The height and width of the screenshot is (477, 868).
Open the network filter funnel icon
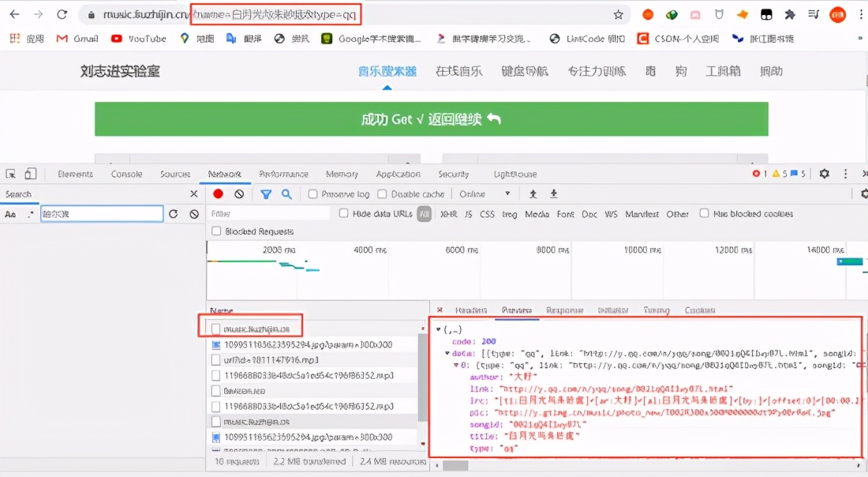pyautogui.click(x=265, y=193)
